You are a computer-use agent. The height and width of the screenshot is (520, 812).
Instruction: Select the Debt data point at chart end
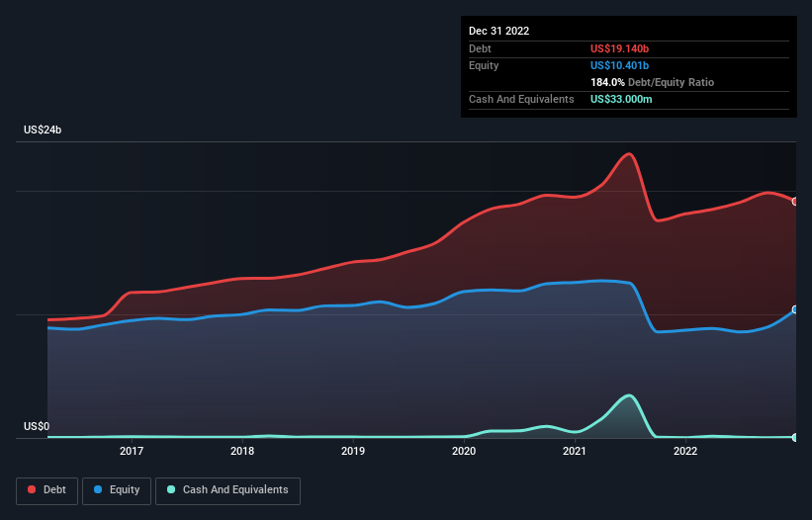coord(795,202)
